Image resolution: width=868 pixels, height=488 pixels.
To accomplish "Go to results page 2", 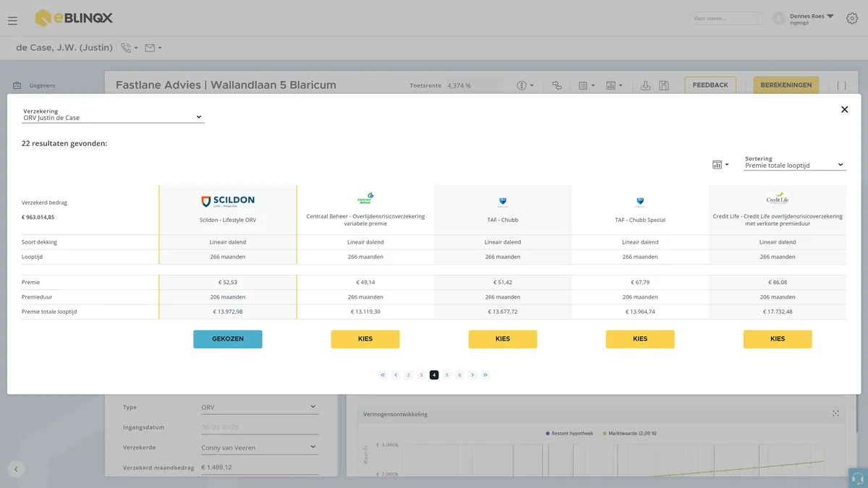I will click(x=408, y=374).
